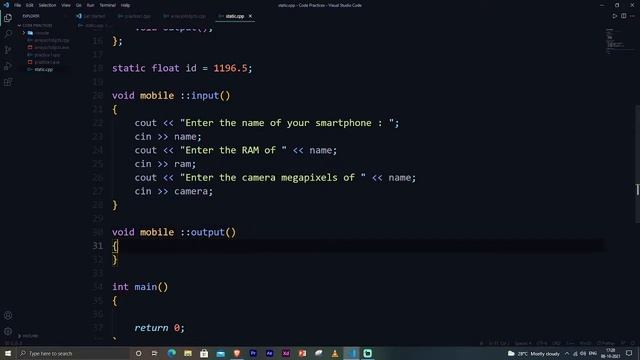Show hidden system tray icons
Screen dimensions: 640x360
[567, 353]
